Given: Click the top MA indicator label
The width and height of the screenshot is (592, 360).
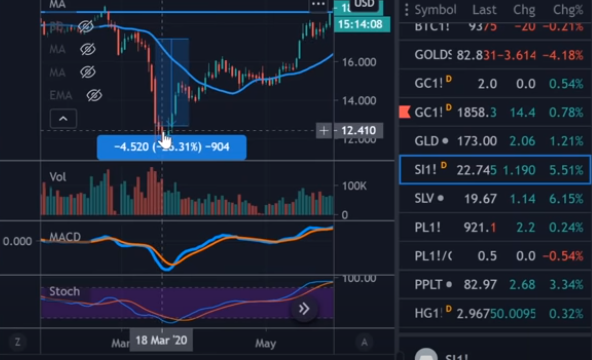Looking at the screenshot, I should coord(57,5).
